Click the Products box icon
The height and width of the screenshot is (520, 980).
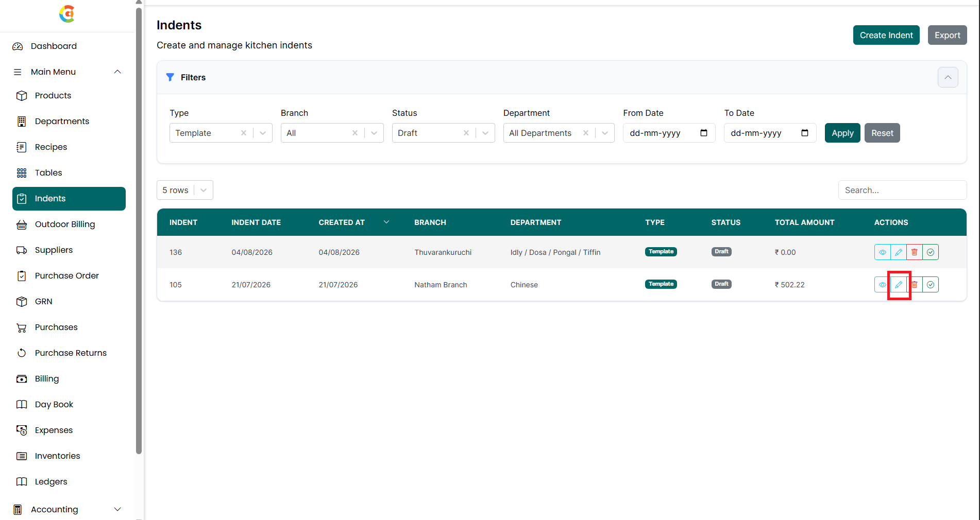(x=22, y=96)
